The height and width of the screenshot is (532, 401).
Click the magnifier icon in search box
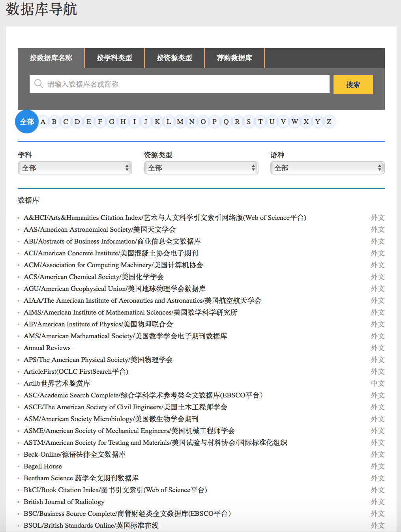38,84
